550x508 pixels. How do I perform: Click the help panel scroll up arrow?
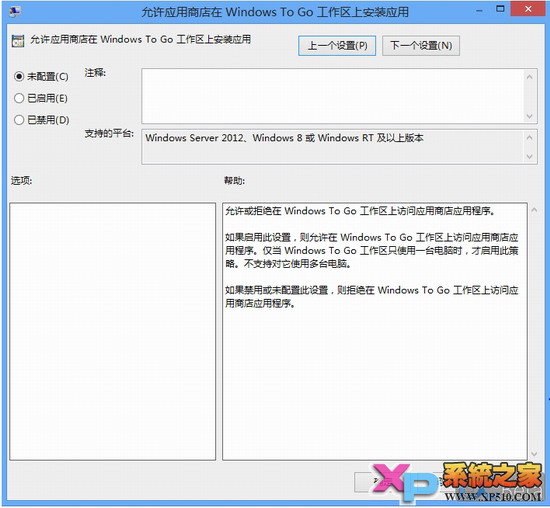(x=534, y=210)
